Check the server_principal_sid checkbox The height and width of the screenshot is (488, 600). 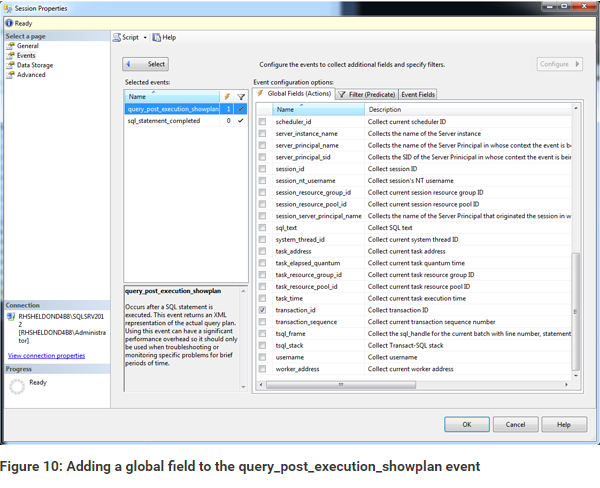(262, 157)
